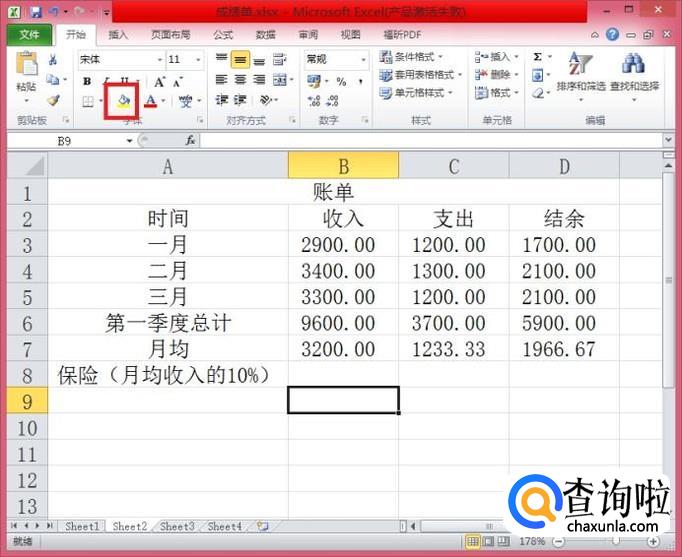Click the Cut scissors icon

pos(53,60)
